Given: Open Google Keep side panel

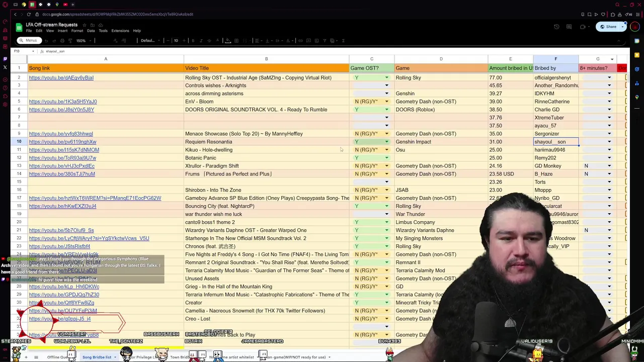Looking at the screenshot, I should (637, 55).
